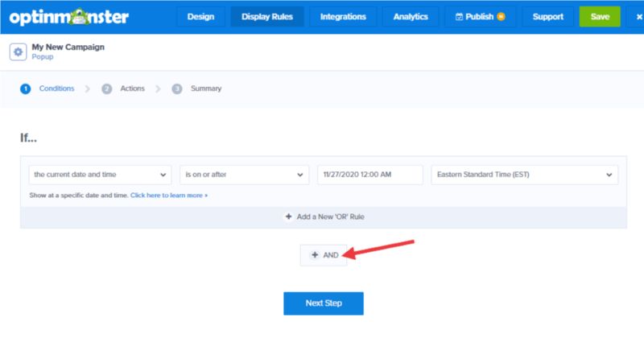Viewport: 644px width, 338px height.
Task: Open the Eastern Standard Time dropdown
Action: click(525, 175)
